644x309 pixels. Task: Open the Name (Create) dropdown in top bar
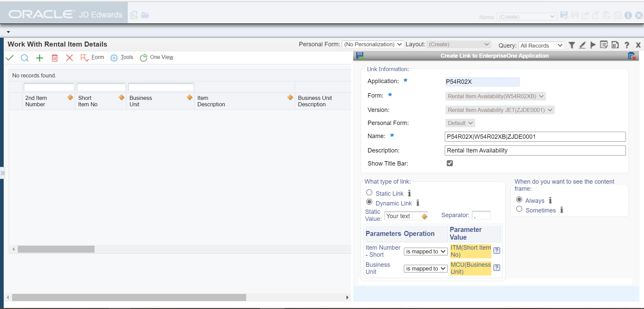pyautogui.click(x=527, y=17)
